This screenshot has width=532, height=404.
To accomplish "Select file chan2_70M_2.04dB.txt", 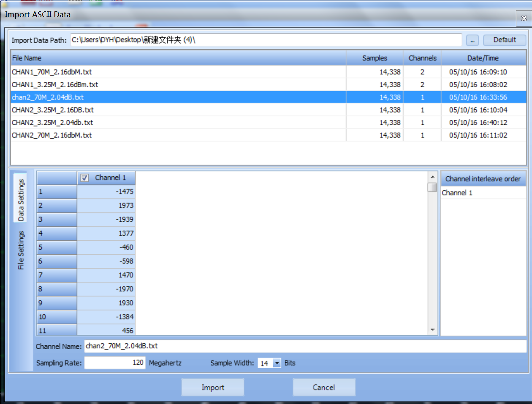I will click(268, 97).
